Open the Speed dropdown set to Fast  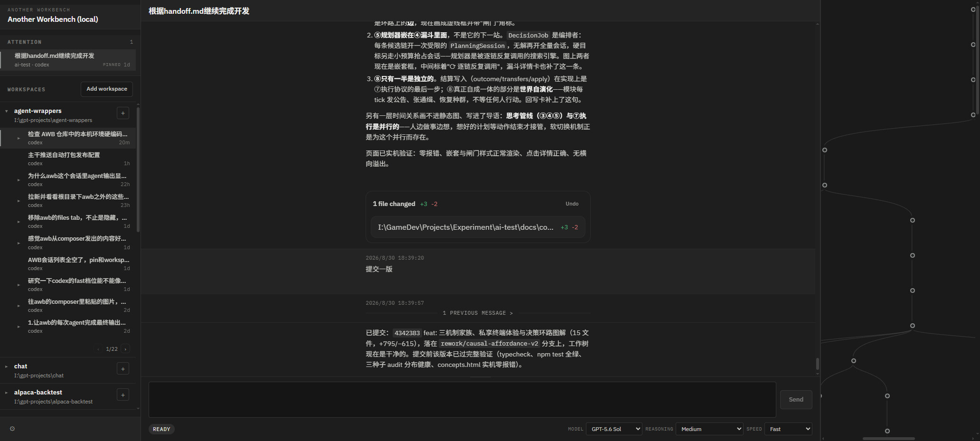[788, 429]
